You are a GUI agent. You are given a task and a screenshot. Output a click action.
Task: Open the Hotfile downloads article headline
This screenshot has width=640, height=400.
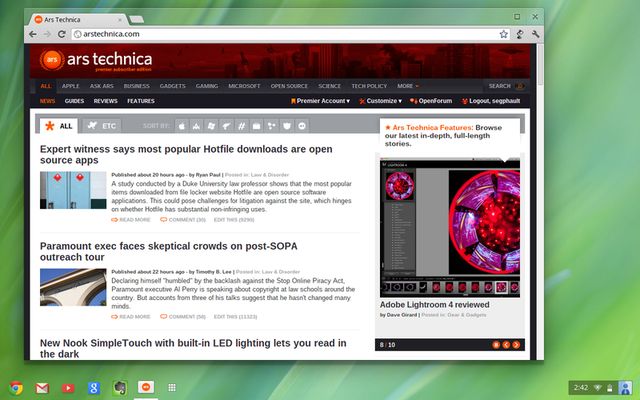click(x=186, y=155)
